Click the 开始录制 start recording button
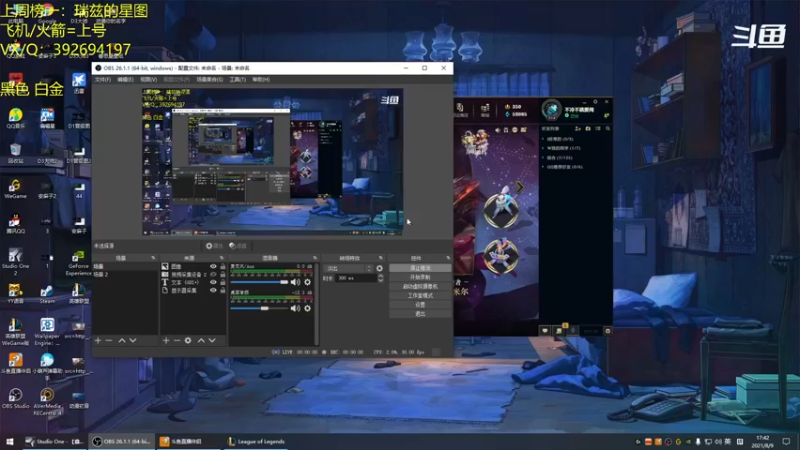 [420, 277]
